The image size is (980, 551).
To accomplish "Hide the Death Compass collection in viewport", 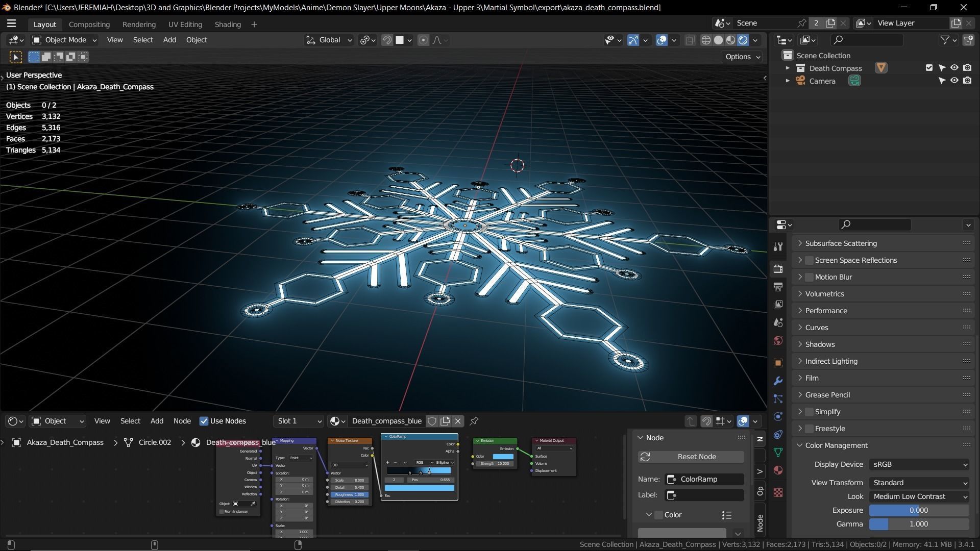I will 954,68.
